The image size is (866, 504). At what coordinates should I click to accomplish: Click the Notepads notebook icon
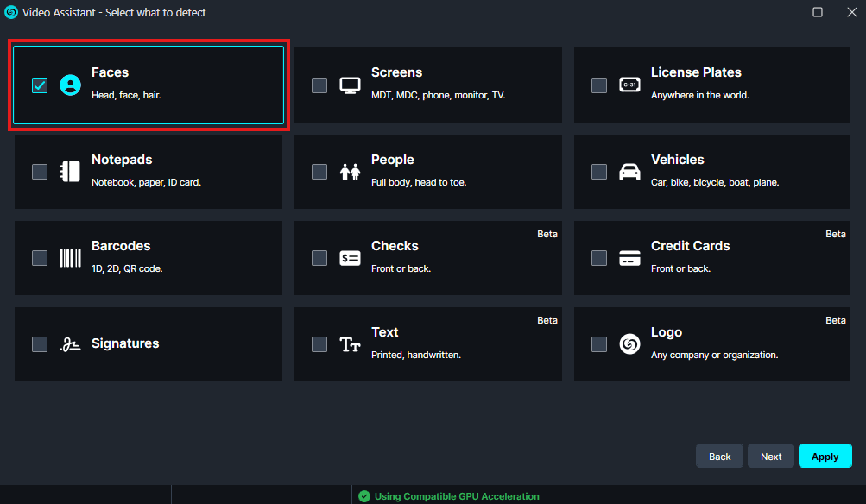tap(70, 171)
